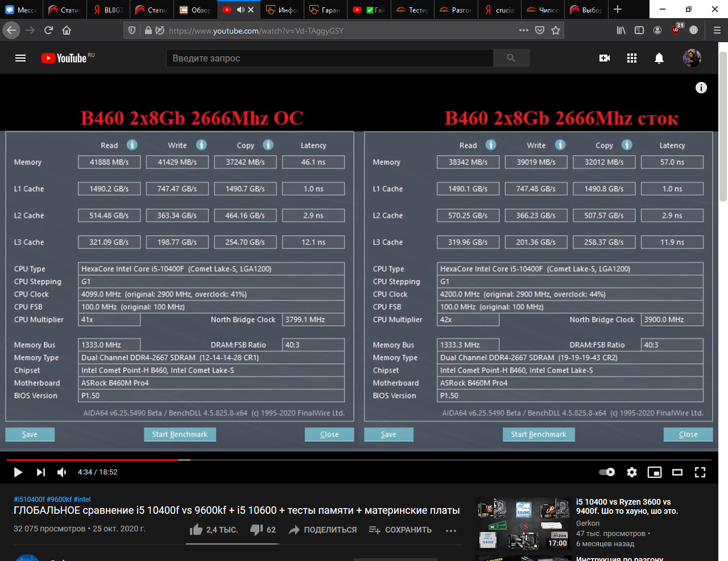Screen dimensions: 728x561
Task: Mute the video player volume
Action: click(62, 472)
